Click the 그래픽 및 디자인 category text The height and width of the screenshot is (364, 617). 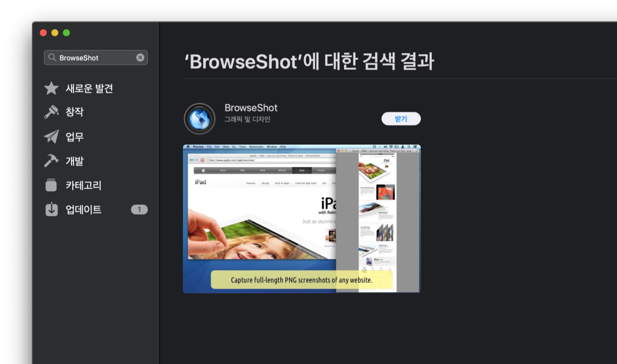(247, 119)
